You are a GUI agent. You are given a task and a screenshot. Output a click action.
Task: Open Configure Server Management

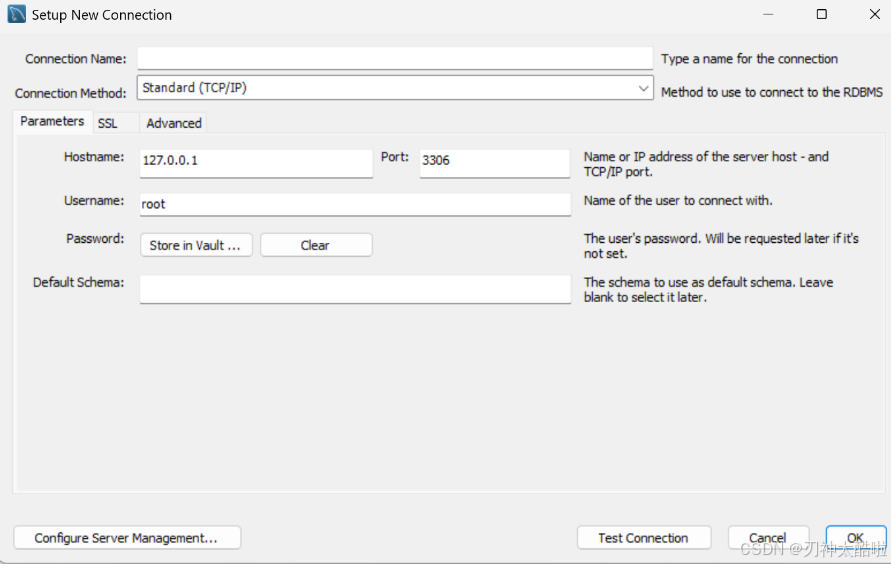coord(127,538)
